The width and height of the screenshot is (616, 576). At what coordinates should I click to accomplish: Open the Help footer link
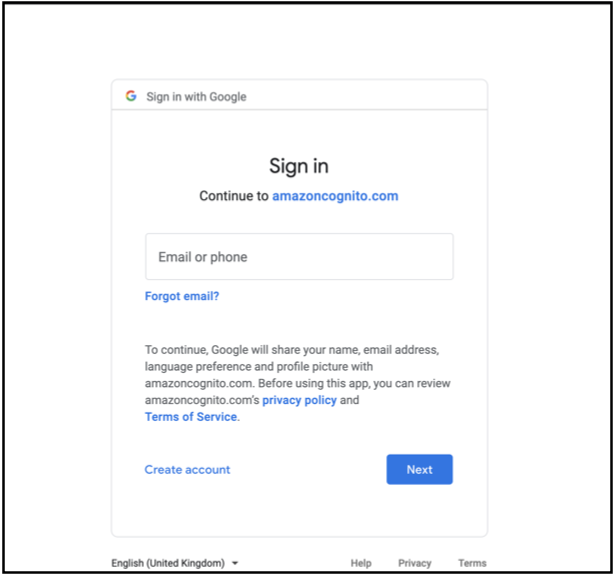coord(361,563)
